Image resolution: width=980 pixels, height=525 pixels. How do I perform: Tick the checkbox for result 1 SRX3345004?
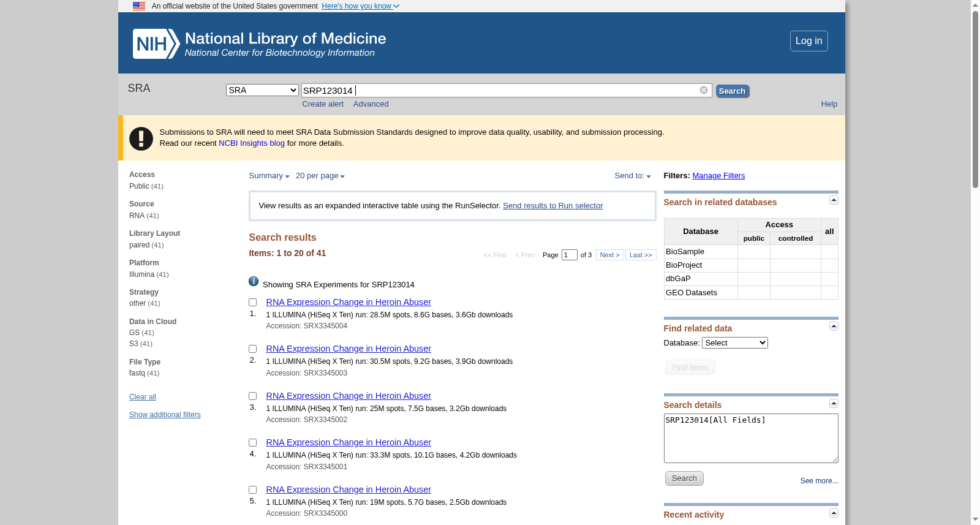[252, 302]
